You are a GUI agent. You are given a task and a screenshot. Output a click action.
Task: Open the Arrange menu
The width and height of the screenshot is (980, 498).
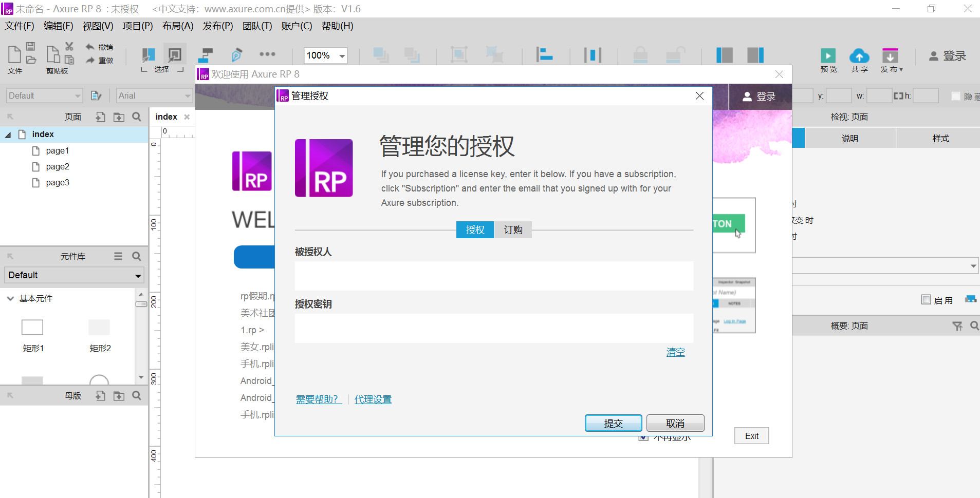pos(178,26)
